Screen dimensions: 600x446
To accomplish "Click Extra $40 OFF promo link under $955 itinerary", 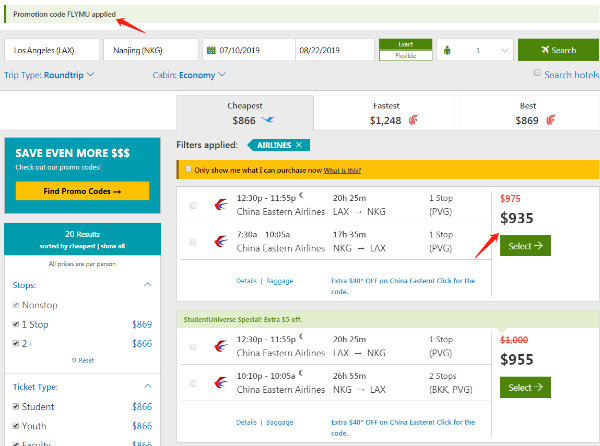I will (403, 428).
